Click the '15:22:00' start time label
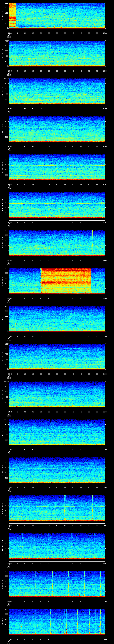This screenshot has height=644, width=114. (x=9, y=336)
